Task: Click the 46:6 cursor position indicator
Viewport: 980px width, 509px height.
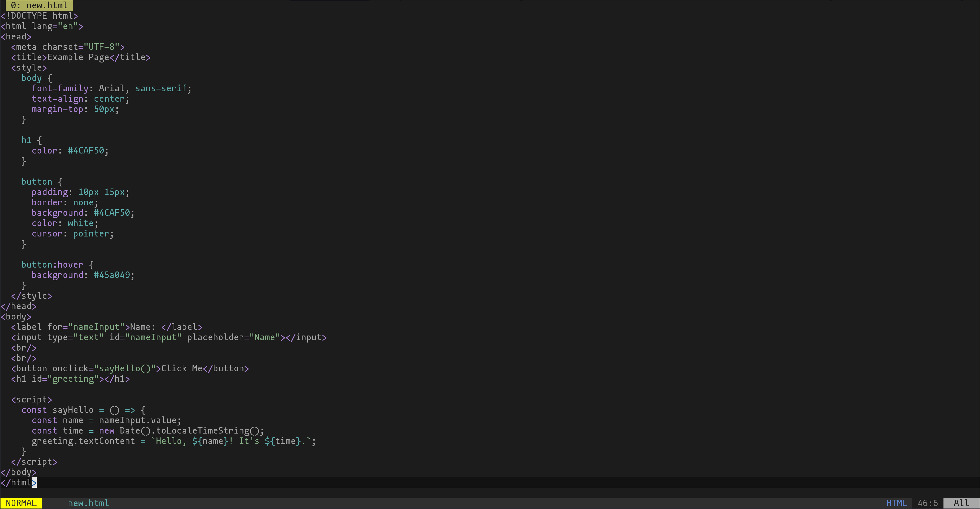Action: [x=927, y=503]
